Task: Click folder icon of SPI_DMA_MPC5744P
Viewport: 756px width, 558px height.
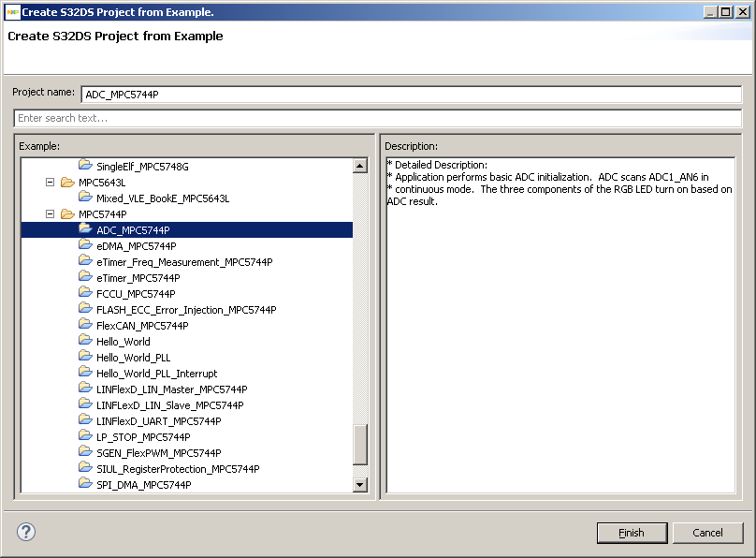Action: coord(85,484)
